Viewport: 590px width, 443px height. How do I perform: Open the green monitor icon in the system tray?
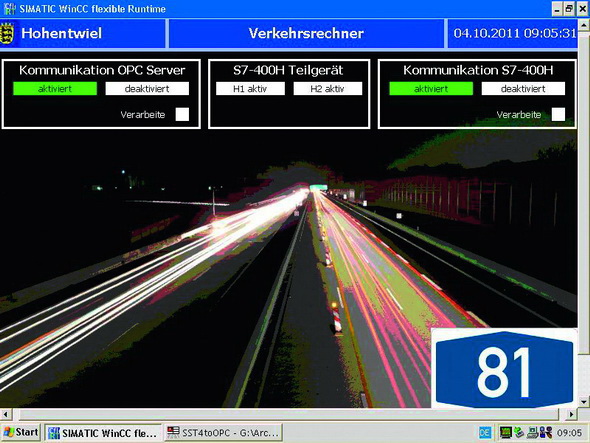tap(505, 433)
